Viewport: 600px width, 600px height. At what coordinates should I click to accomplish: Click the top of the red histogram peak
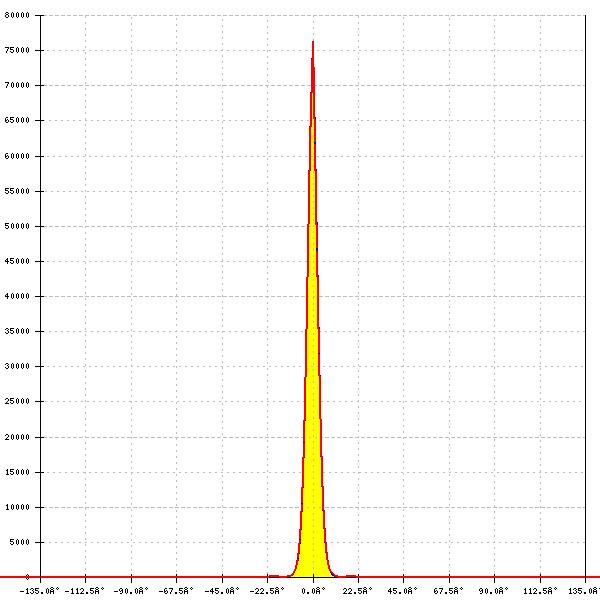point(313,42)
